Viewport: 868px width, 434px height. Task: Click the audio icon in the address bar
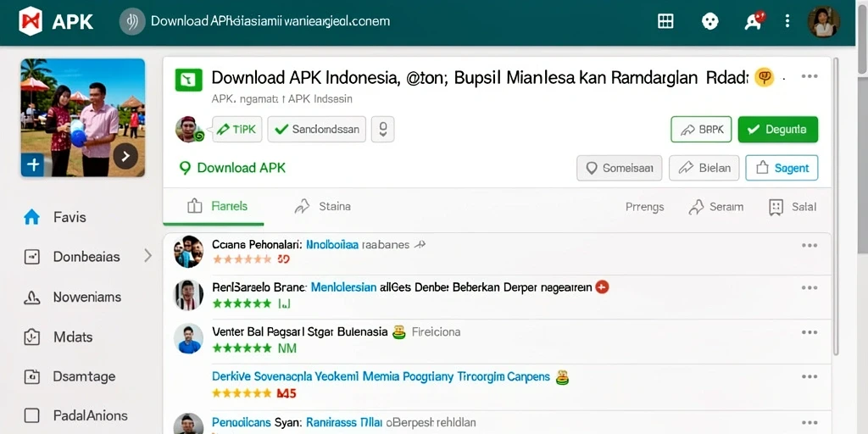(x=132, y=21)
